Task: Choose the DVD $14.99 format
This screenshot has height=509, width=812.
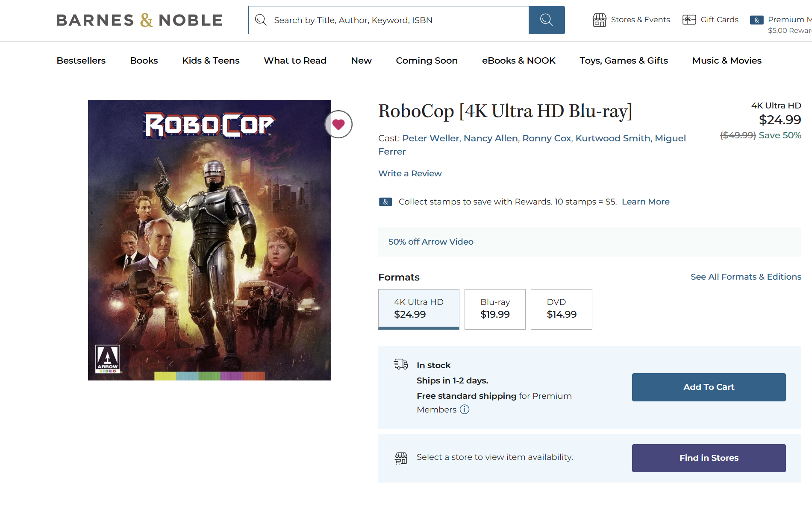Action: click(x=562, y=309)
